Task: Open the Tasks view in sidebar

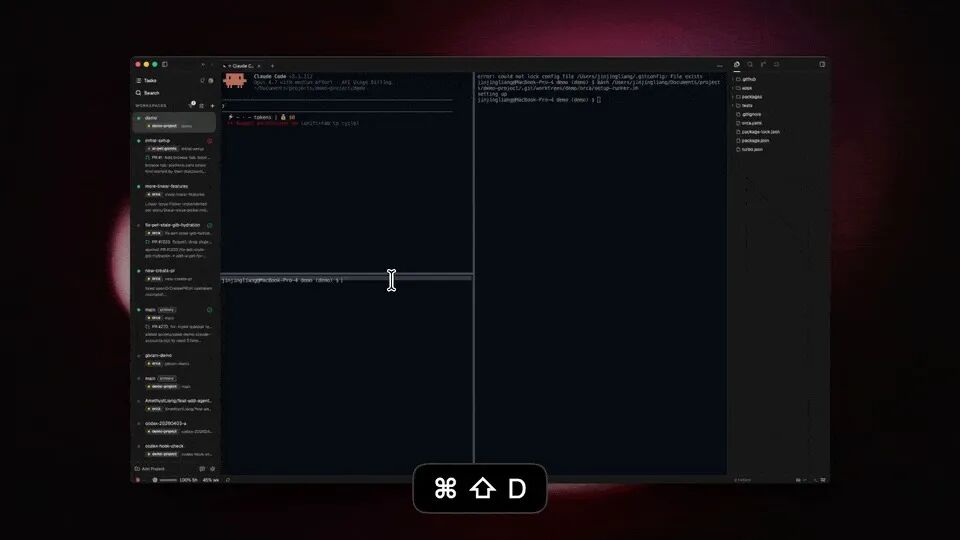Action: (146, 81)
